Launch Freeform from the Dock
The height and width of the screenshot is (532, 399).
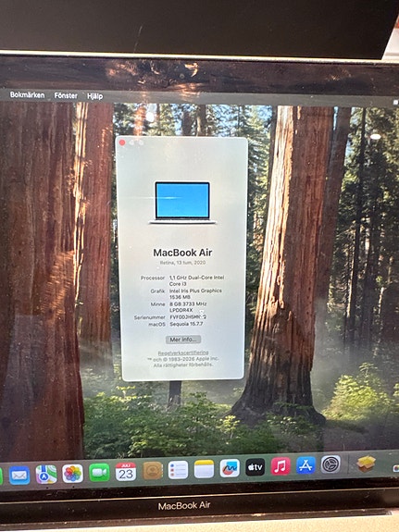click(230, 468)
